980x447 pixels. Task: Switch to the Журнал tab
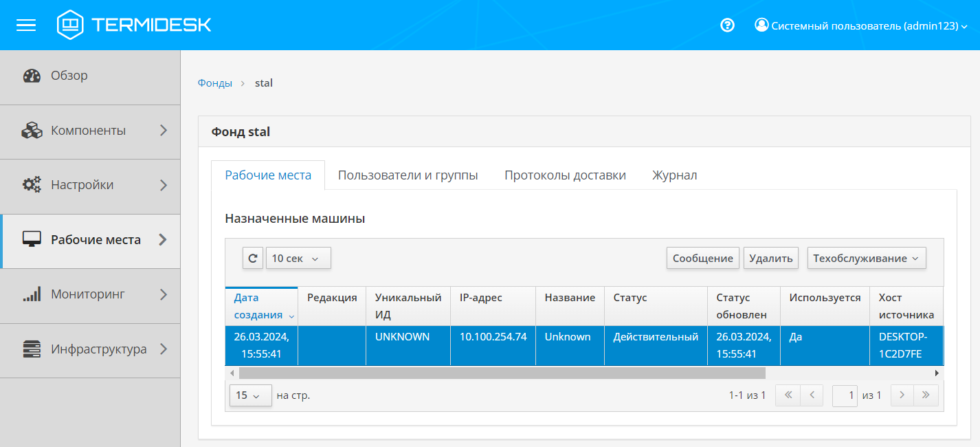click(x=674, y=175)
